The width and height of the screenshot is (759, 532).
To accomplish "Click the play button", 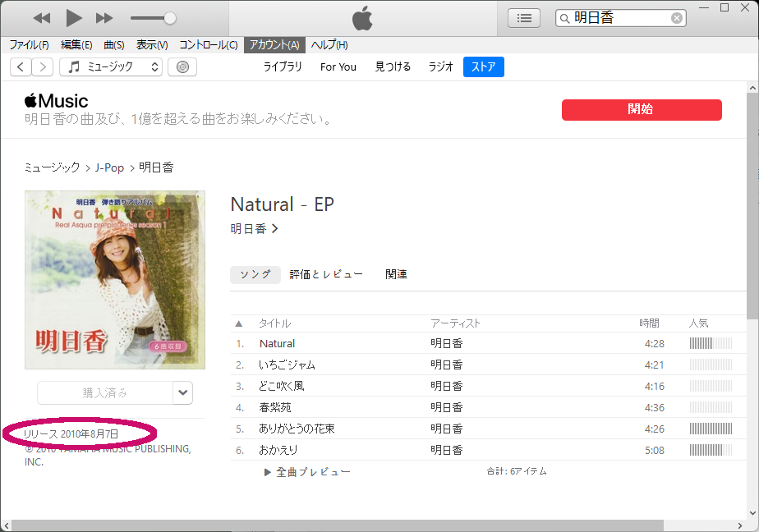I will 74,18.
